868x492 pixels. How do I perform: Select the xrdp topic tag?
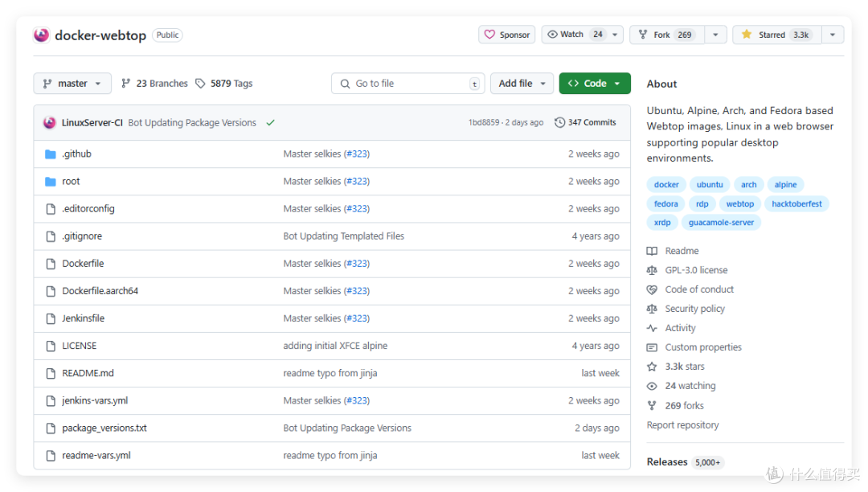coord(662,223)
